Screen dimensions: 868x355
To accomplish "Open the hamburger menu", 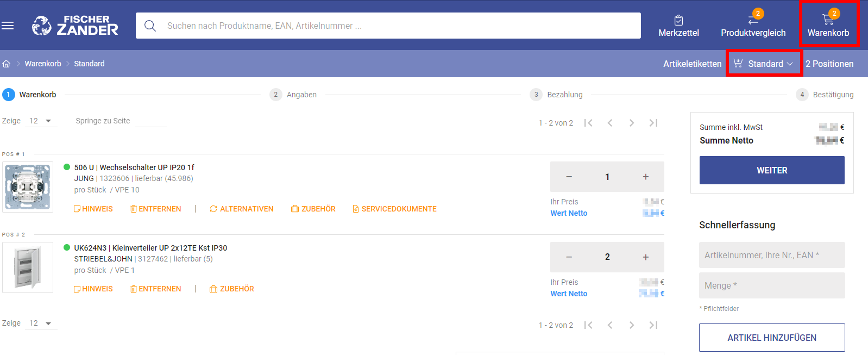I will tap(8, 26).
